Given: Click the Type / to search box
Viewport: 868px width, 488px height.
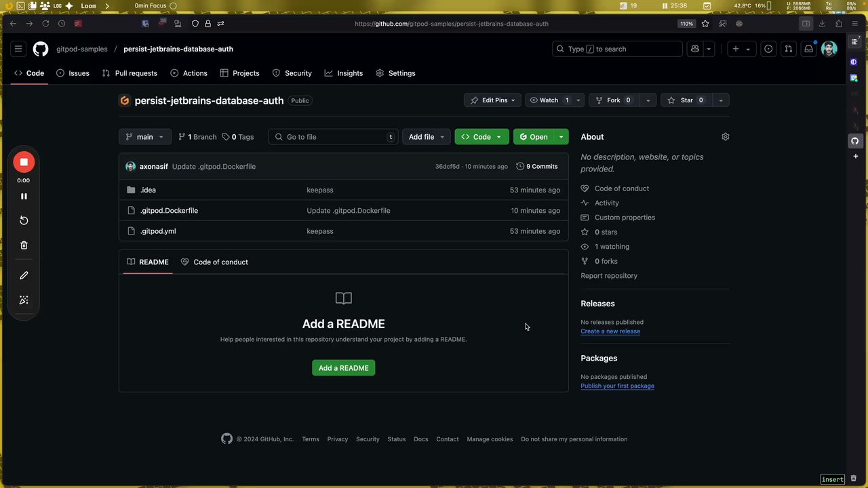Looking at the screenshot, I should [617, 49].
